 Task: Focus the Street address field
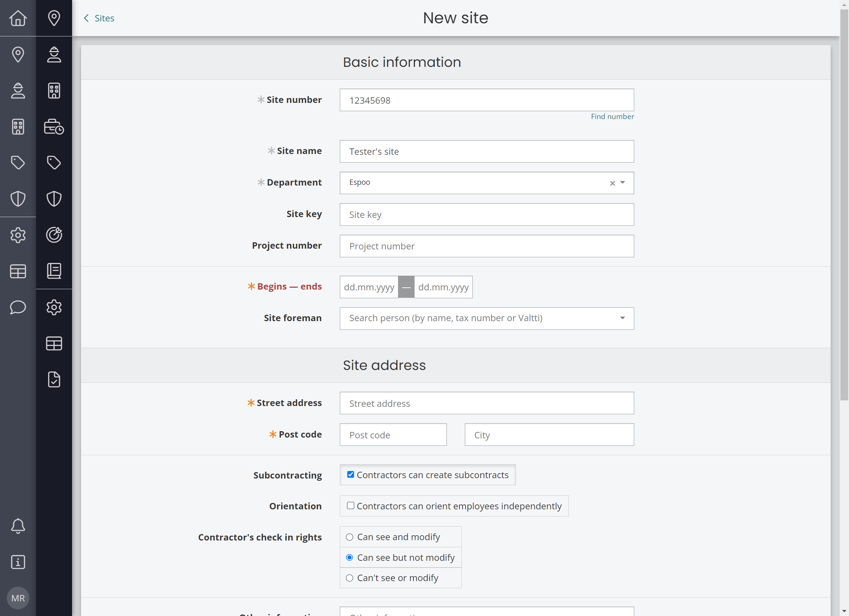(487, 403)
